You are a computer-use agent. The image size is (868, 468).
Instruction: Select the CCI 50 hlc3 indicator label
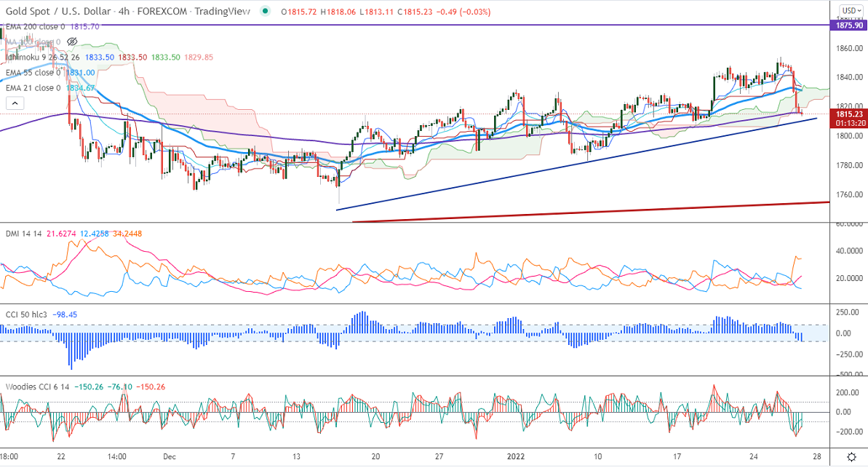[x=26, y=314]
